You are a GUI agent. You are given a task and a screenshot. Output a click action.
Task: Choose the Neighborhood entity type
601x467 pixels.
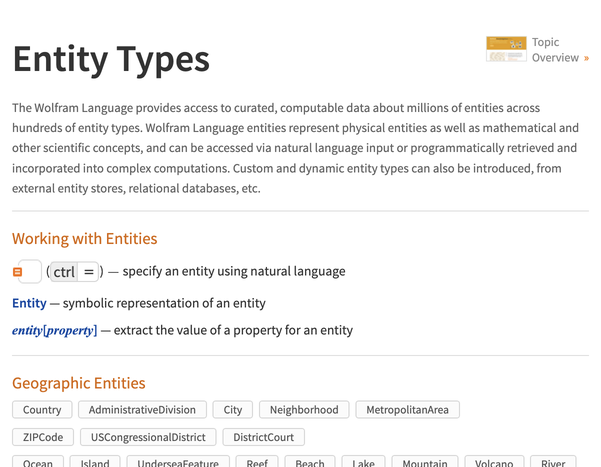[304, 410]
